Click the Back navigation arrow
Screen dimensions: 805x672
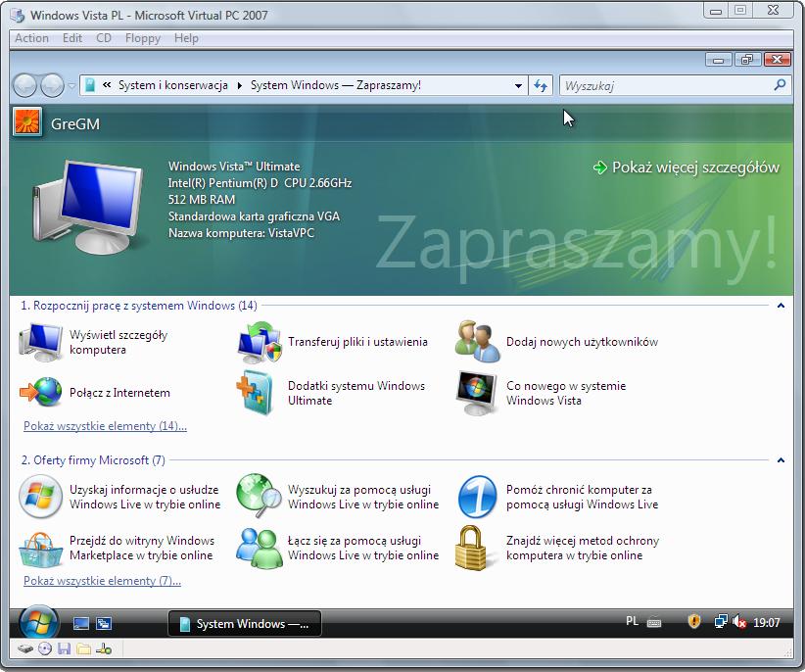pos(24,85)
